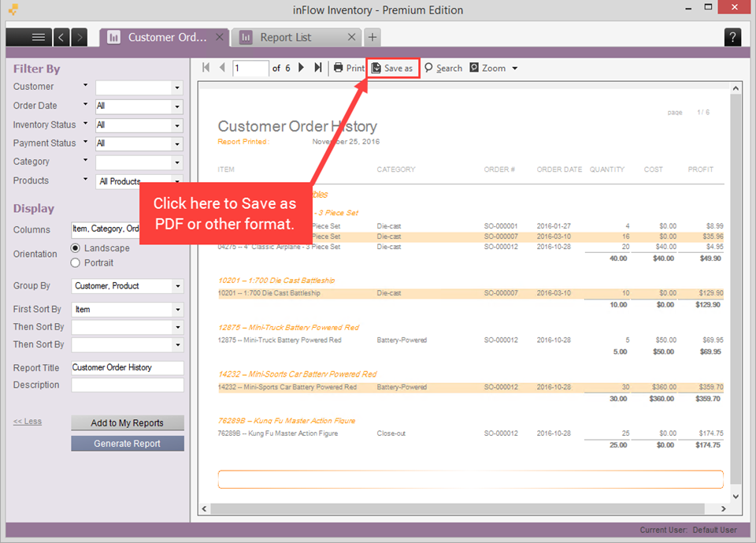This screenshot has height=543, width=756.
Task: Select Landscape orientation
Action: coord(76,248)
